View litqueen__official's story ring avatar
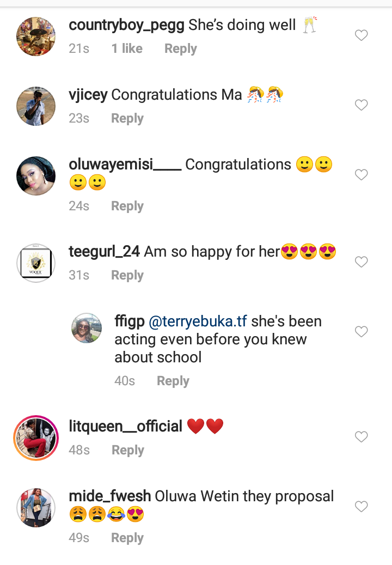This screenshot has height=565, width=392. 36,438
